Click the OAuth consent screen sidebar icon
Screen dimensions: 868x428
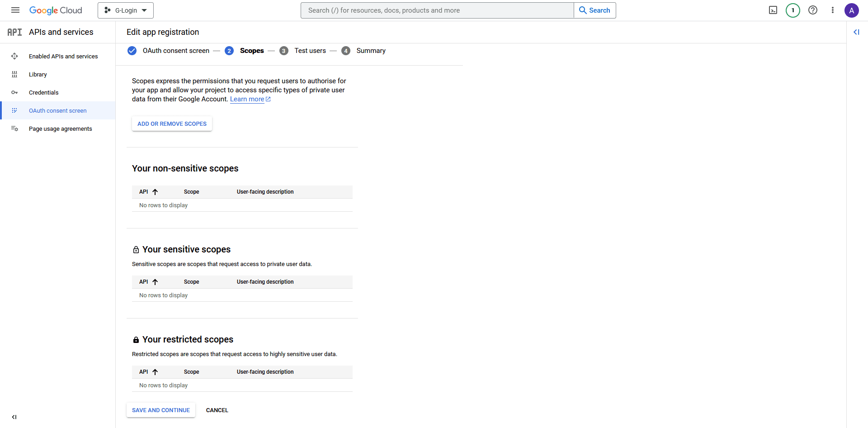point(15,110)
